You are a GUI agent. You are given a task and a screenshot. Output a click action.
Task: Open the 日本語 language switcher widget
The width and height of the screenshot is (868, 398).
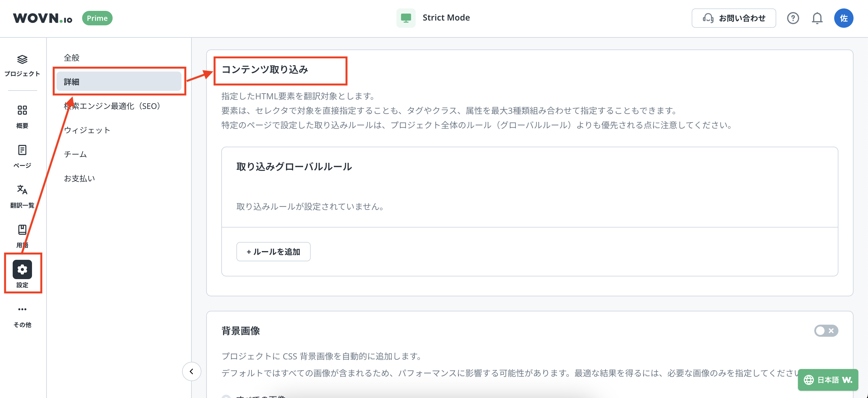coord(828,380)
